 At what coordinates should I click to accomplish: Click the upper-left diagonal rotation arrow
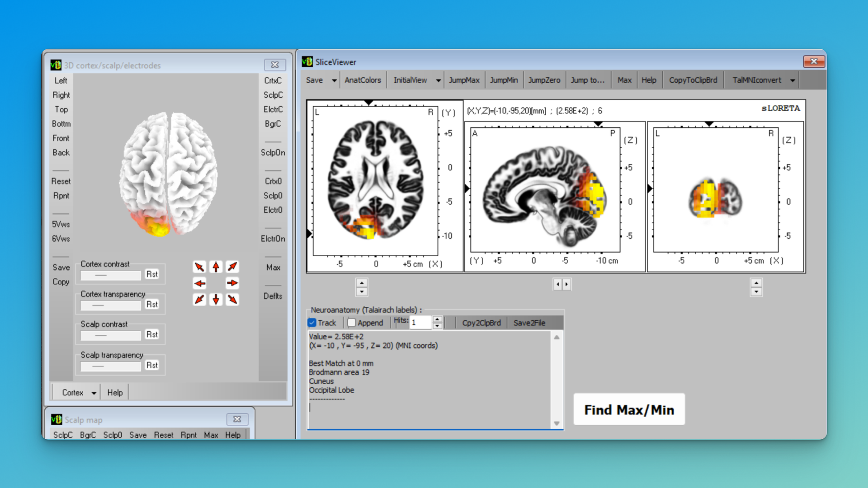pos(199,267)
